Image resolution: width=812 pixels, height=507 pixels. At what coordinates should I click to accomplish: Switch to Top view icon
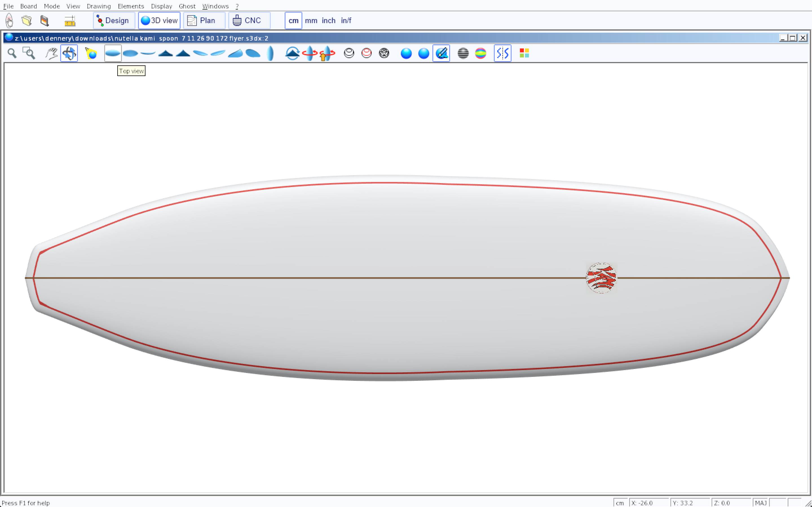pyautogui.click(x=113, y=53)
